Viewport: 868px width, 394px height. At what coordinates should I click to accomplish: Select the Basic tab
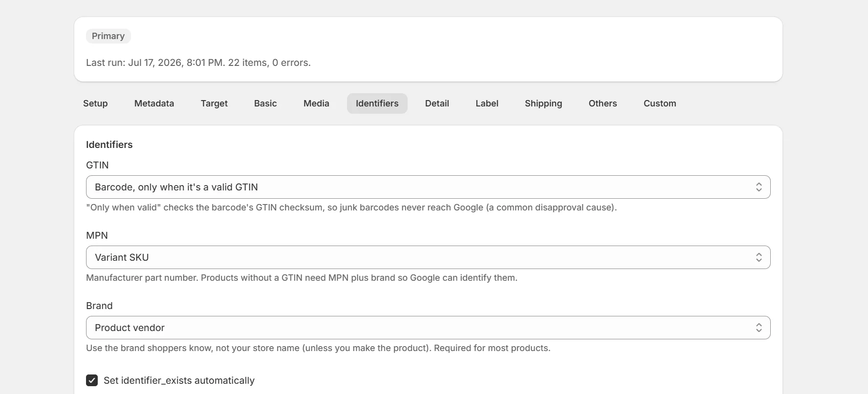265,104
